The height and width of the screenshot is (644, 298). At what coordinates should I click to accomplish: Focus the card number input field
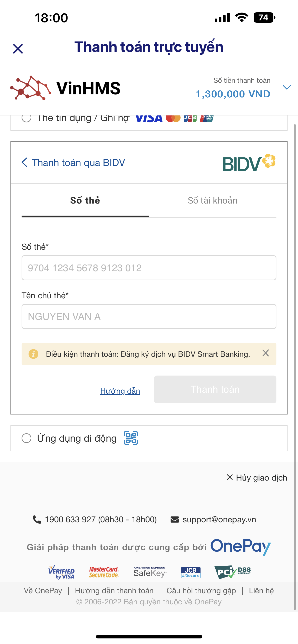tap(149, 268)
